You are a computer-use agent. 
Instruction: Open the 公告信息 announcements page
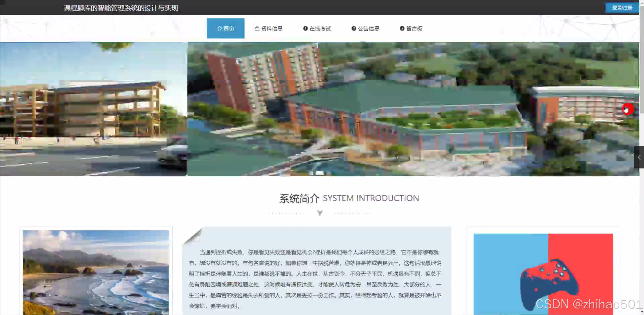point(365,28)
